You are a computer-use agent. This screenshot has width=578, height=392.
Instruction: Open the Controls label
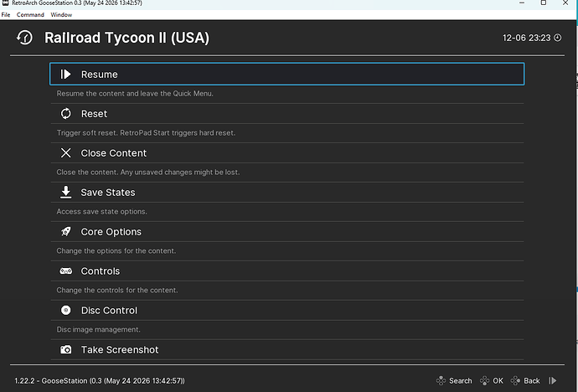pos(101,271)
